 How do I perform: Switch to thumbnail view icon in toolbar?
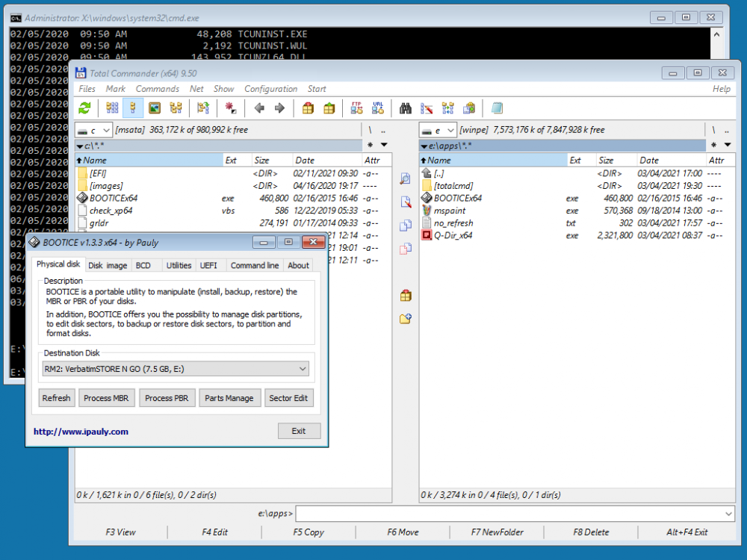coord(155,108)
